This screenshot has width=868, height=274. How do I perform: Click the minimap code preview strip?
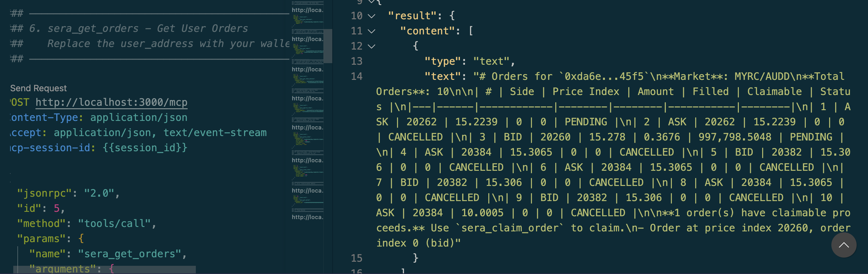pyautogui.click(x=308, y=111)
